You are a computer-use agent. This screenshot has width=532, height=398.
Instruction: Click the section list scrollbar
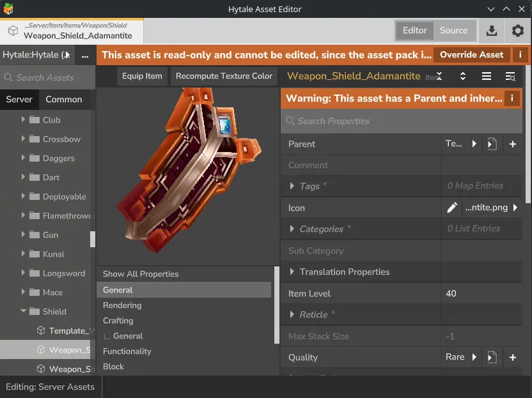click(276, 305)
